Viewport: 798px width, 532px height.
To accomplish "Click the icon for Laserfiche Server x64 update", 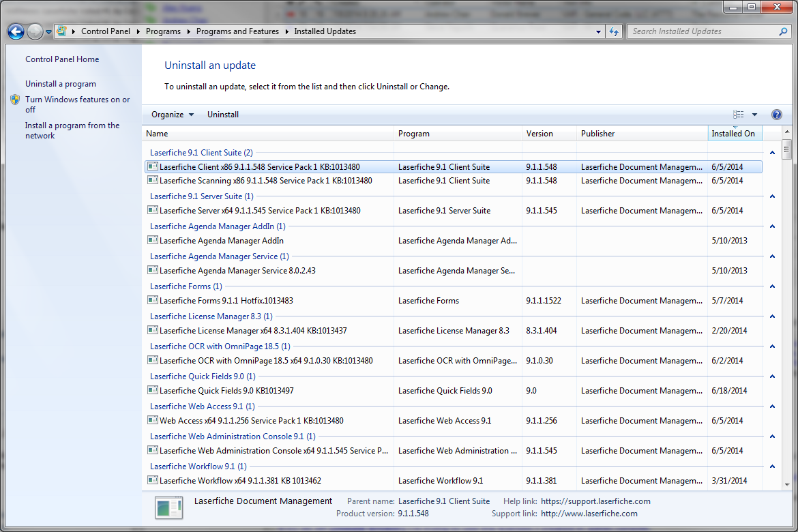I will pyautogui.click(x=152, y=210).
